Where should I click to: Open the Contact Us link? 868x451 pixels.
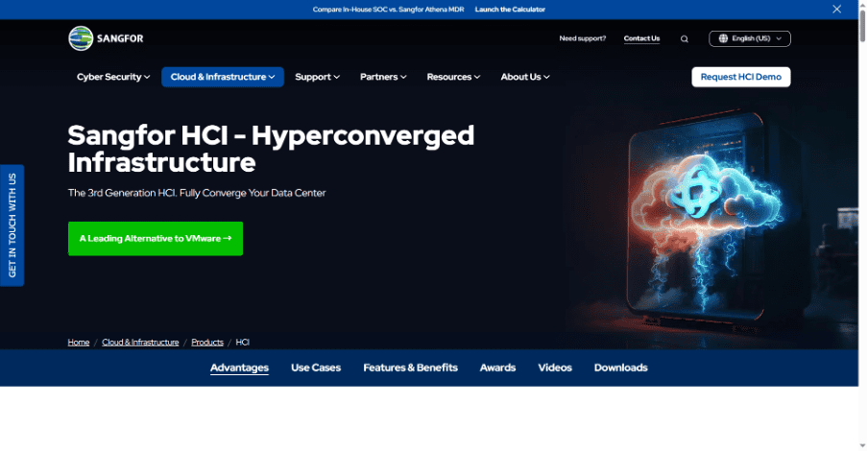pos(641,38)
